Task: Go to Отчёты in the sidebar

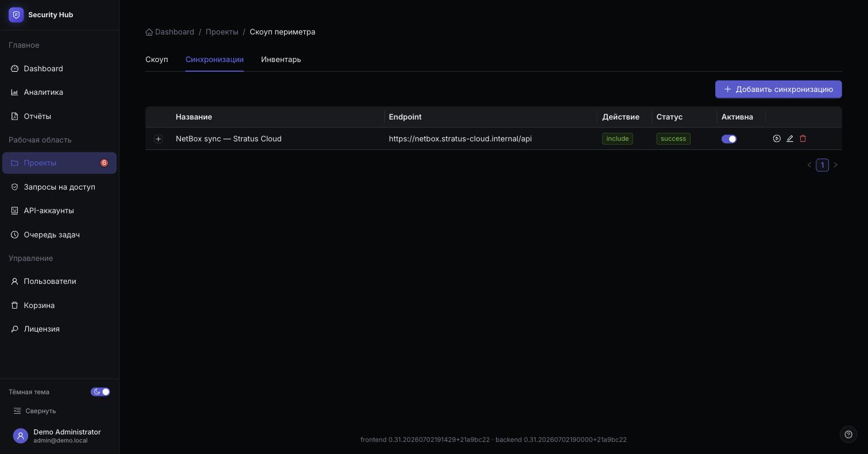Action: (x=59, y=116)
